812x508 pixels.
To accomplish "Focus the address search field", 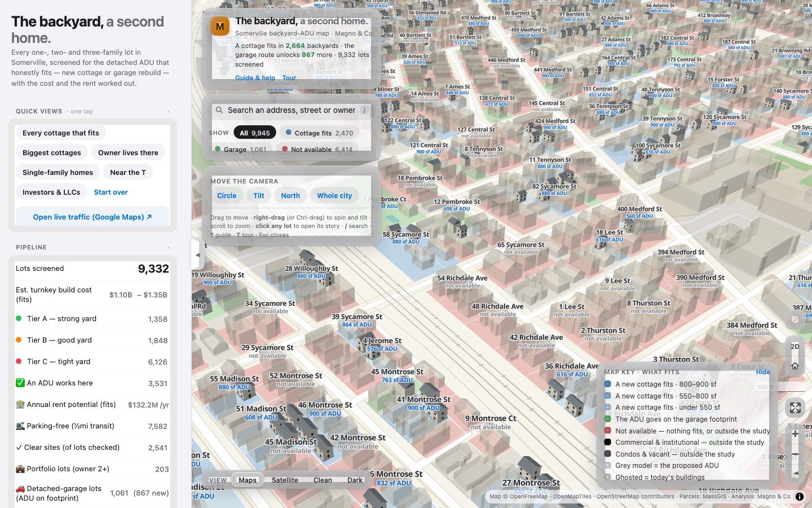I will 291,111.
